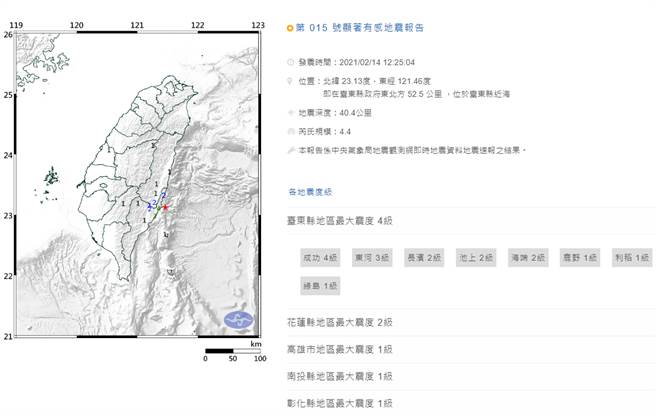Click the blue weather bureau logo on map

[238, 320]
